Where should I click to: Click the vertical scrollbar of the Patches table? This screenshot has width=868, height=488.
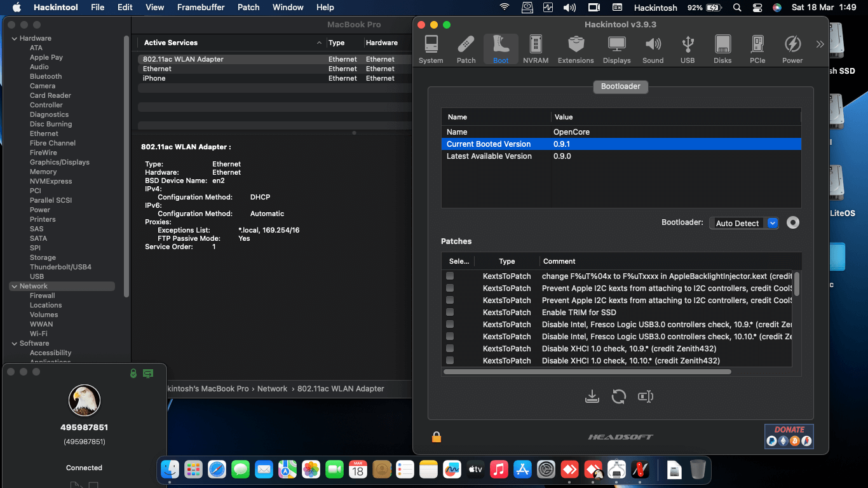point(797,284)
